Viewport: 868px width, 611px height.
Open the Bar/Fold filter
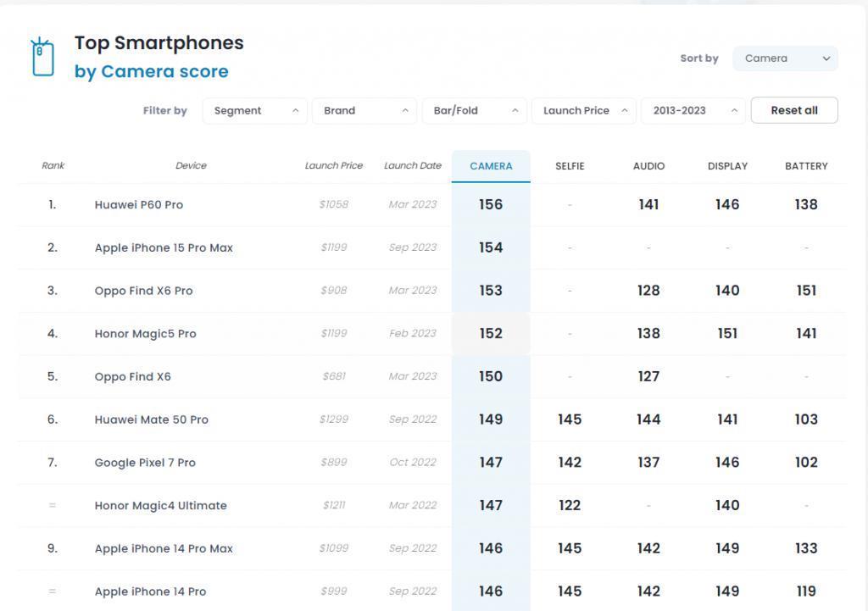[x=474, y=111]
